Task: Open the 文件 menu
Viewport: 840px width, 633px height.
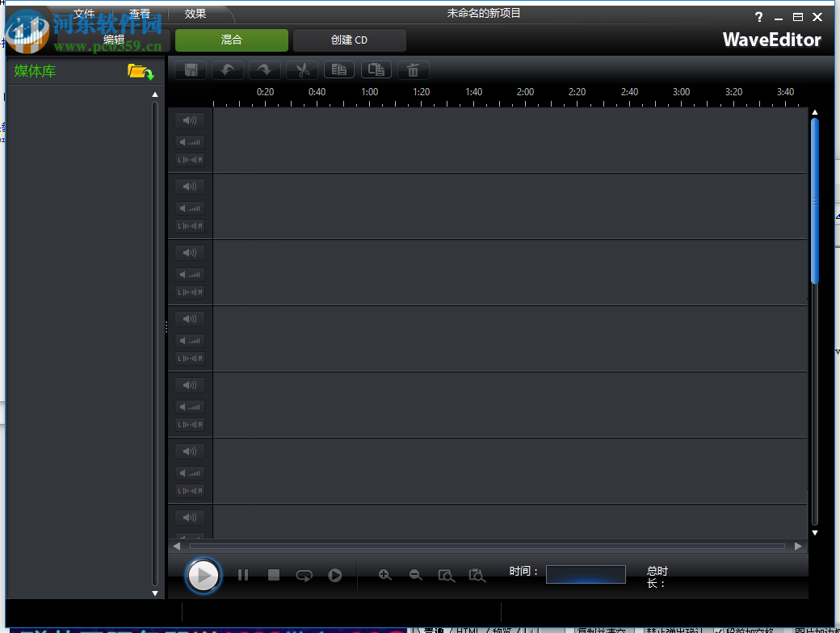Action: tap(85, 14)
